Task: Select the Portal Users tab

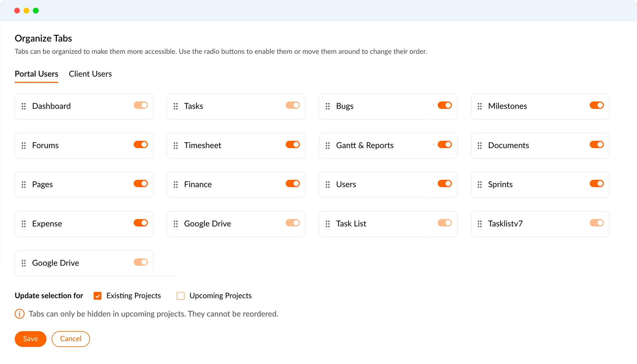Action: (x=36, y=74)
